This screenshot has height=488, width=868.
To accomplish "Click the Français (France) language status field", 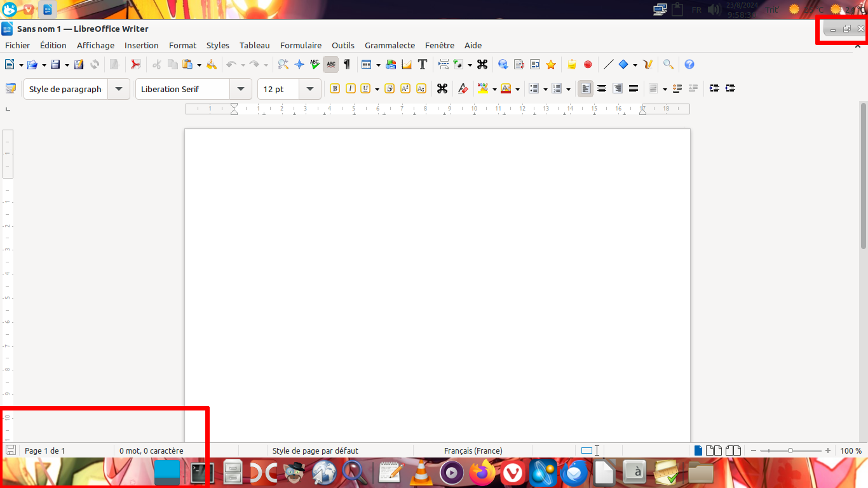I will pos(473,451).
